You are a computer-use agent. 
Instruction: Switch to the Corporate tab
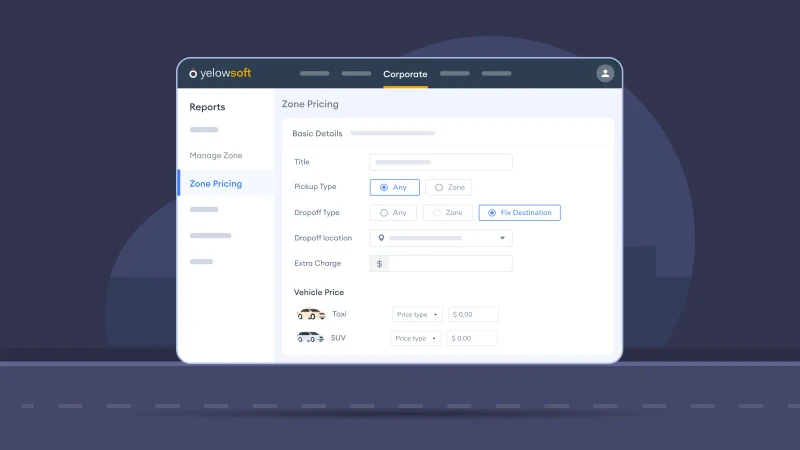[x=405, y=74]
